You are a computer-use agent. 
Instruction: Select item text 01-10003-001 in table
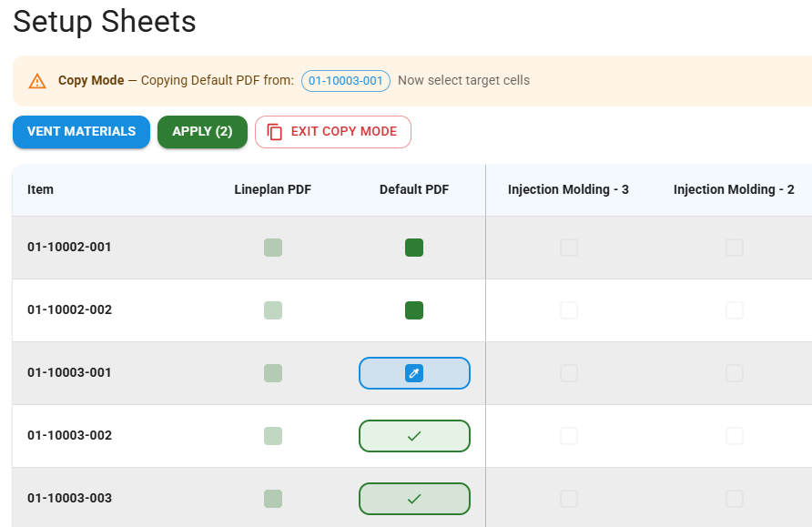click(69, 373)
